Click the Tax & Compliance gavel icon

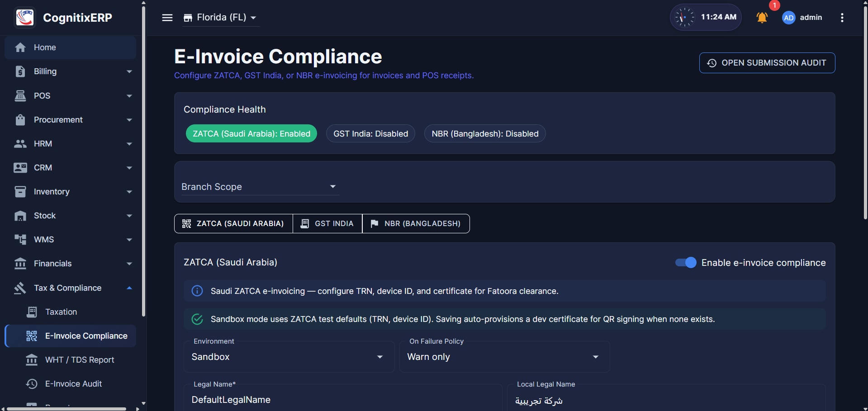click(20, 288)
